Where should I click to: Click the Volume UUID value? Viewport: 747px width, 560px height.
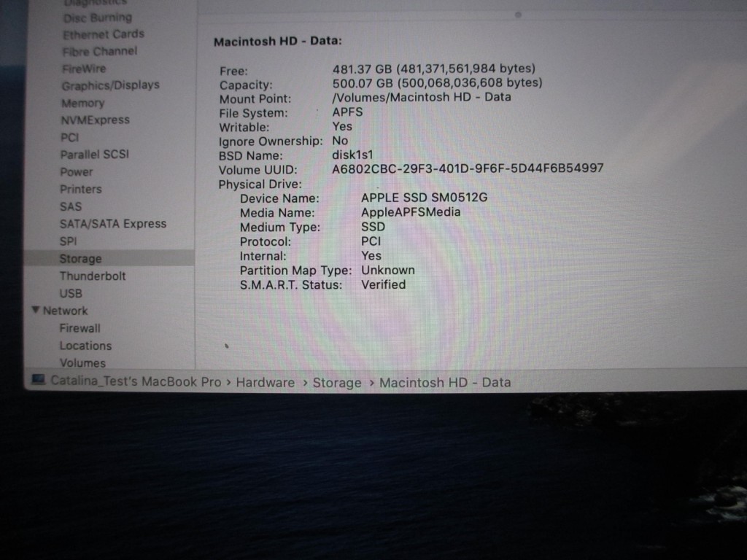(468, 168)
